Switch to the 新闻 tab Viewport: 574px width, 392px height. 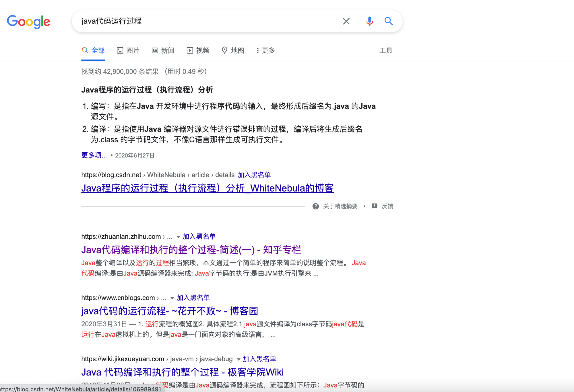163,50
